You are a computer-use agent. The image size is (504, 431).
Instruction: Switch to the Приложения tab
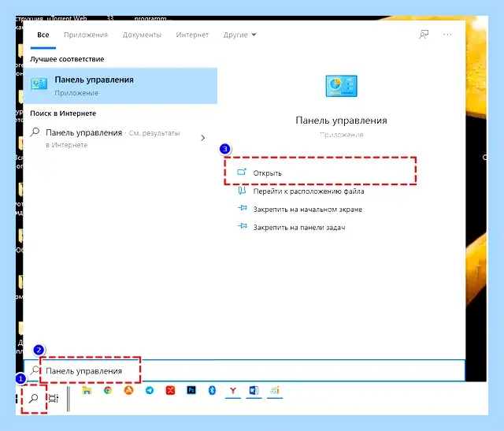pos(86,35)
